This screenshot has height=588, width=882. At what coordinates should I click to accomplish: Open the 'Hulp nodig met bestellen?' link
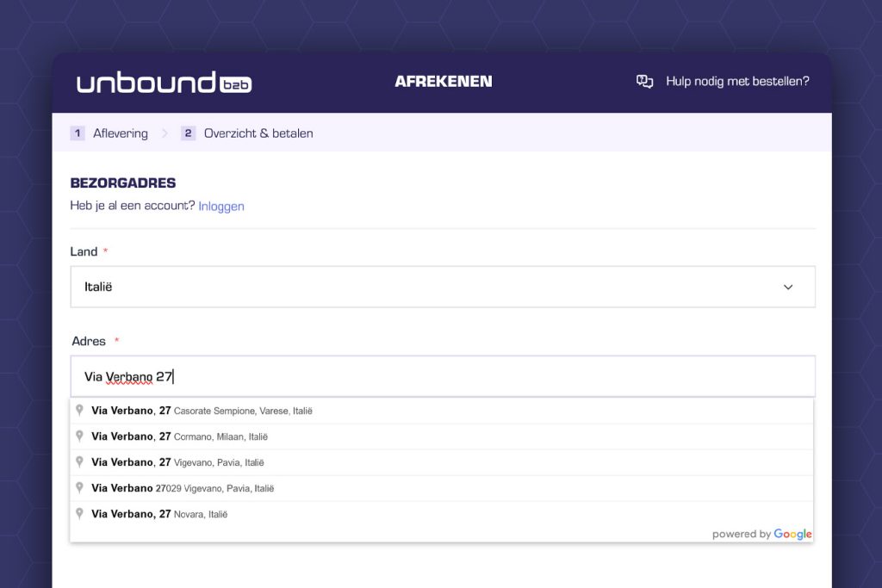point(737,82)
